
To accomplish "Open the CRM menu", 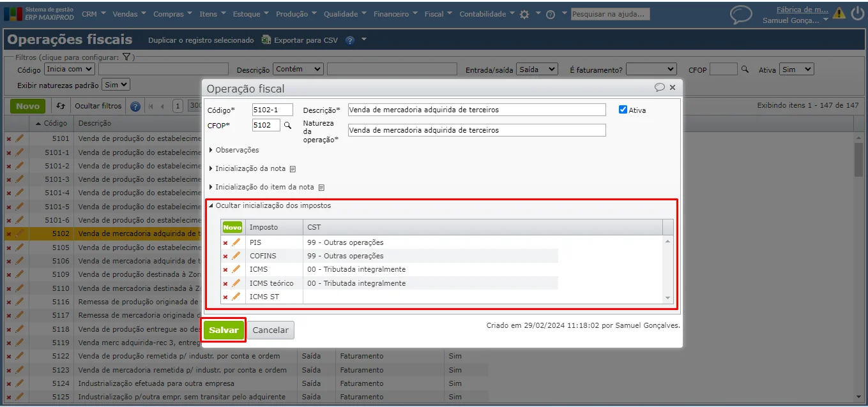I will pos(93,13).
